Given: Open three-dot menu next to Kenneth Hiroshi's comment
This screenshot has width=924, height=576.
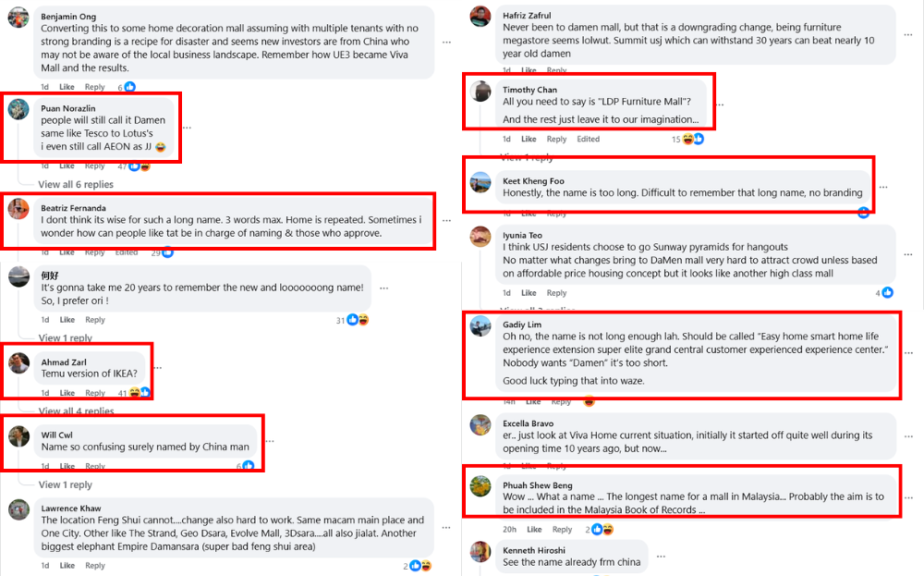Looking at the screenshot, I should pos(662,556).
